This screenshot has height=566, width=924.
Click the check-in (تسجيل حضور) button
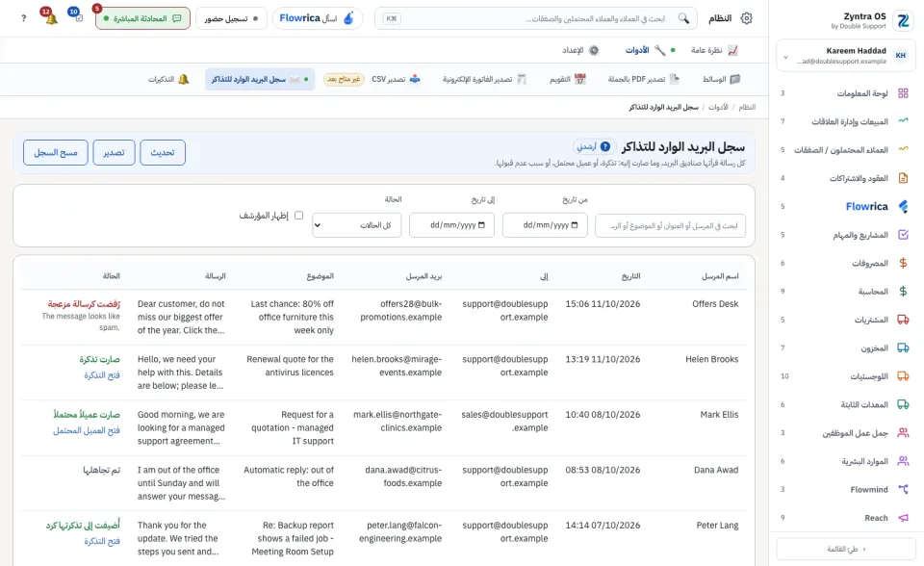click(231, 18)
